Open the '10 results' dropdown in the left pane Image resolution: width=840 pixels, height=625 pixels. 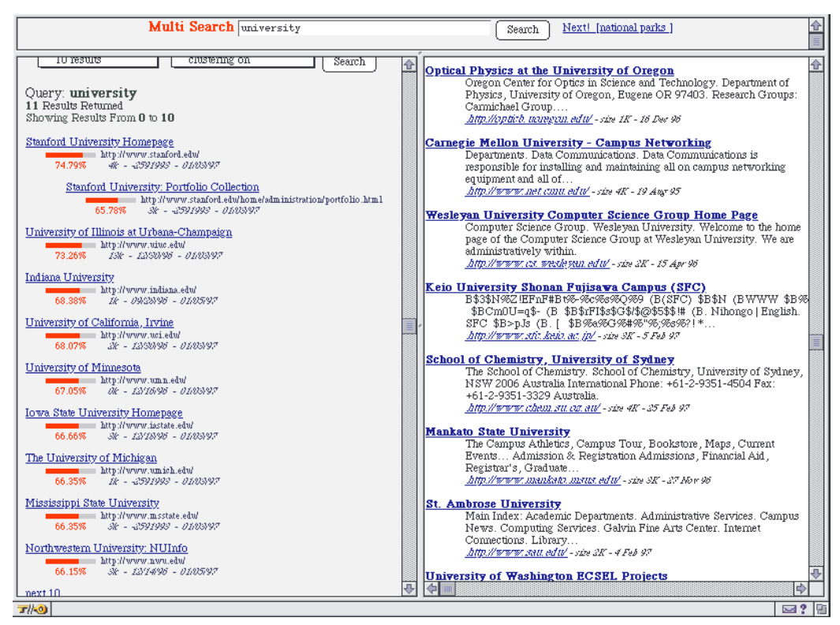coord(98,61)
